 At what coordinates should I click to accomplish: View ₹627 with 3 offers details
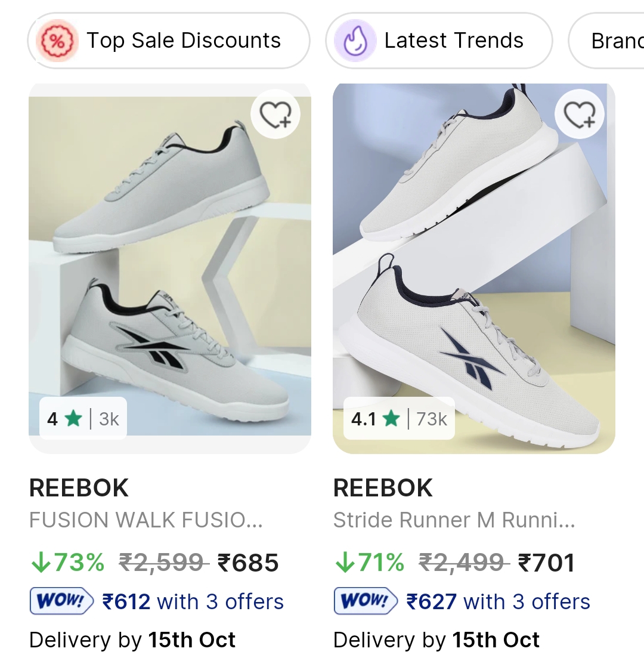click(x=498, y=601)
